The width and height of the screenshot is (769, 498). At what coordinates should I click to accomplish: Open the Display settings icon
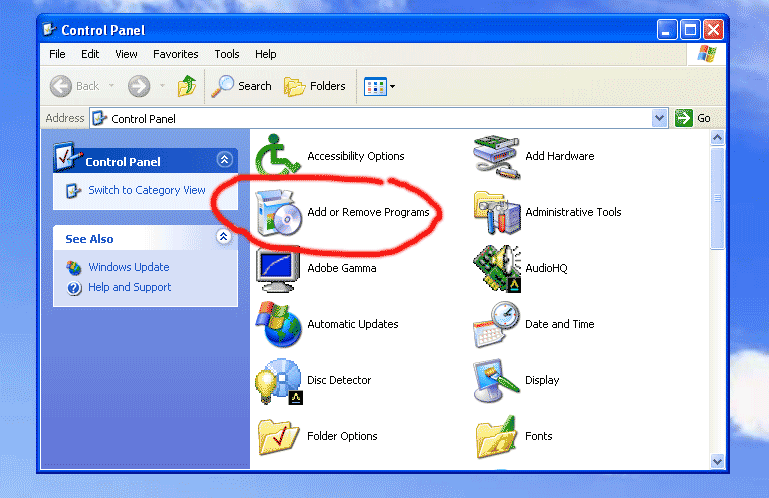click(496, 381)
